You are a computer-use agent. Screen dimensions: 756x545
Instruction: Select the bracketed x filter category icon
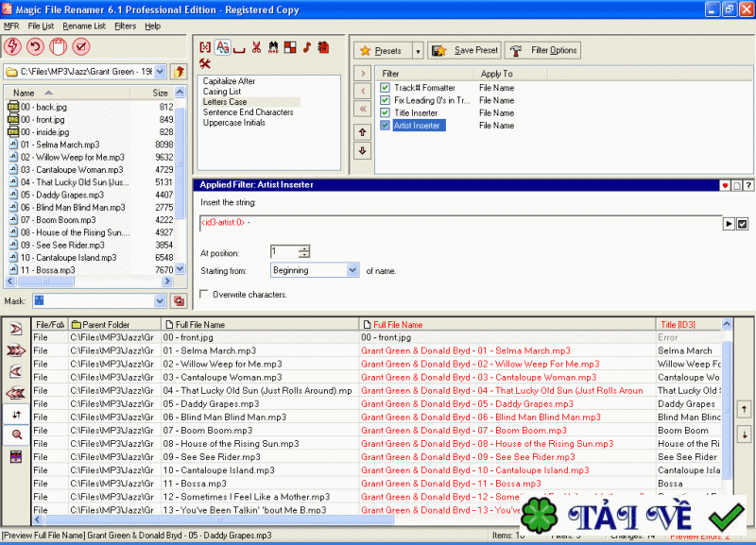point(205,47)
